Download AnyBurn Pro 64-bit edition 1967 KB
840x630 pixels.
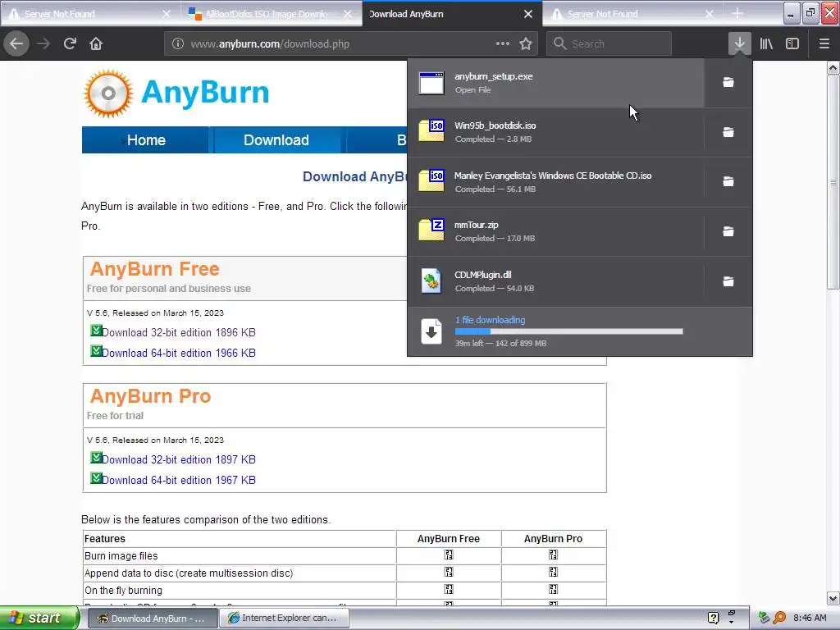[x=178, y=479]
